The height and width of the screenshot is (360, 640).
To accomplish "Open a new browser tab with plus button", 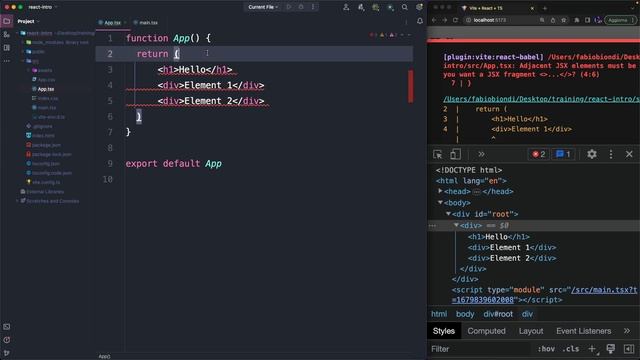I will (x=544, y=8).
